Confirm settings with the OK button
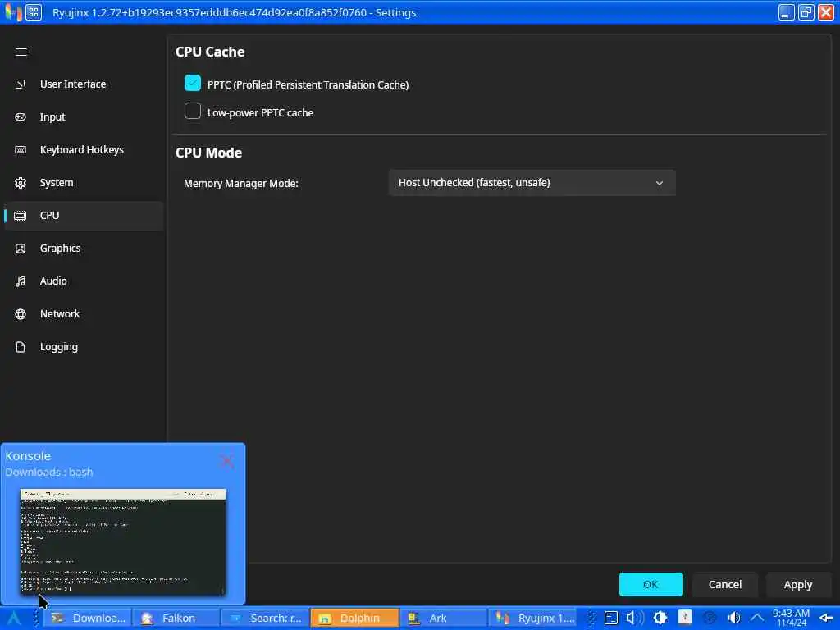 point(651,584)
